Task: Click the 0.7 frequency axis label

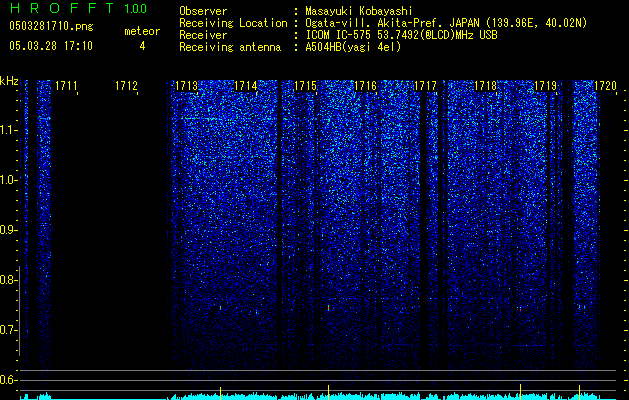Action: pos(8,330)
